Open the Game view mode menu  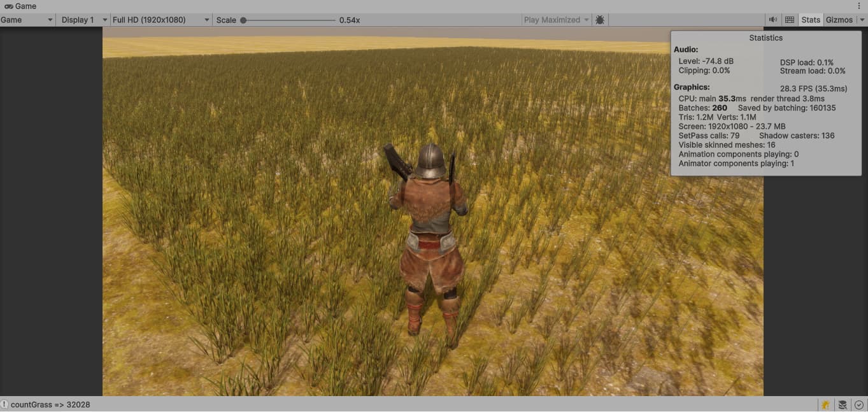point(25,20)
